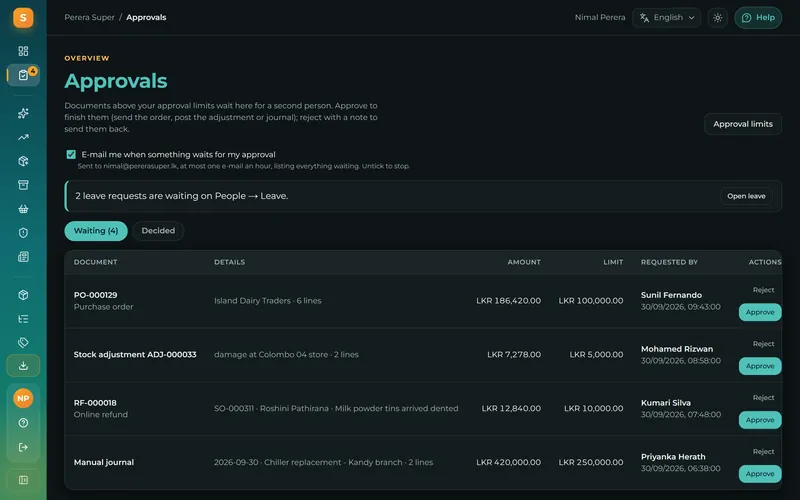Click the REQUESTED BY column header
This screenshot has height=500, width=800.
pyautogui.click(x=669, y=262)
